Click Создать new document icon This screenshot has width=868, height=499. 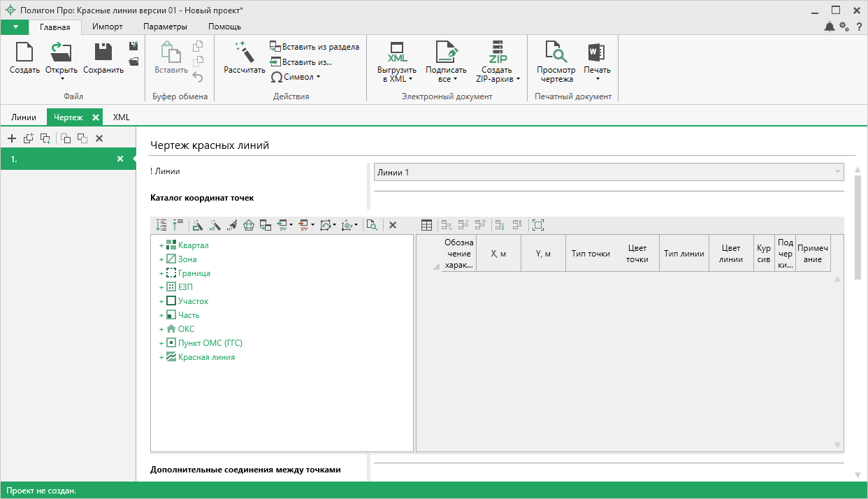pos(24,52)
